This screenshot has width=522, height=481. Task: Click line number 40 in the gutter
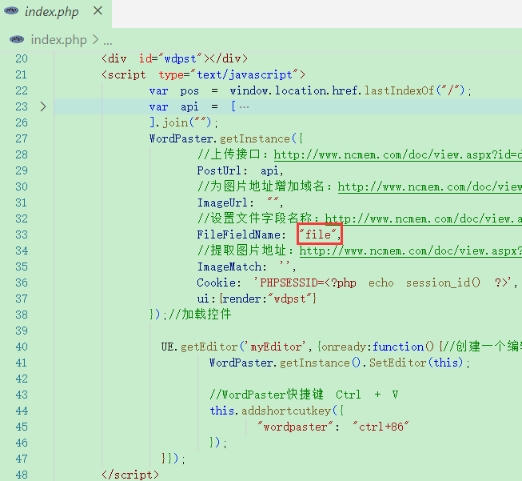pyautogui.click(x=21, y=347)
